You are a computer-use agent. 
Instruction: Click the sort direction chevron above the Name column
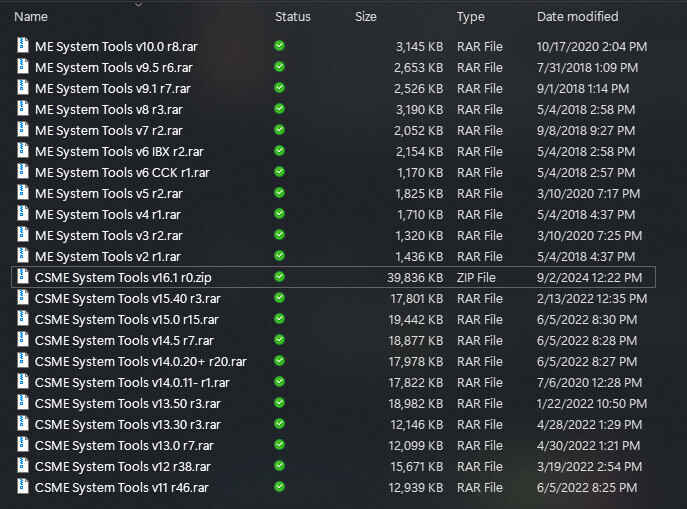(138, 5)
